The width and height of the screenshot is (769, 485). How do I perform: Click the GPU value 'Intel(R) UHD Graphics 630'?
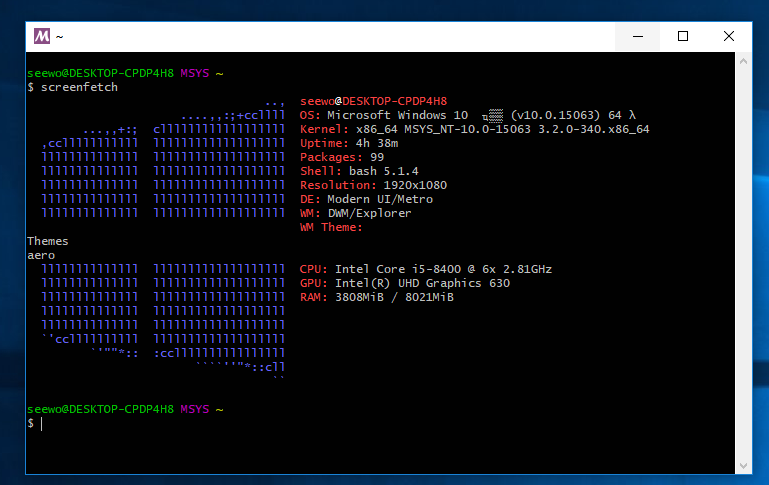coord(422,283)
